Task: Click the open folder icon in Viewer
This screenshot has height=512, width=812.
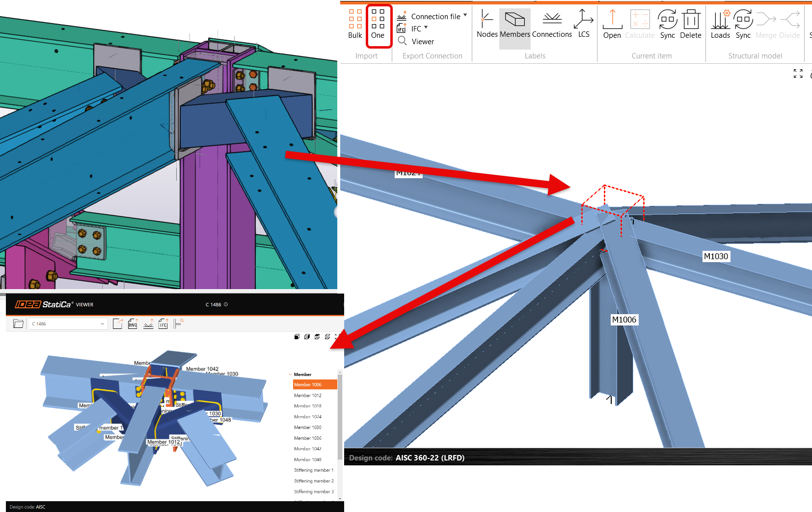Action: tap(18, 323)
